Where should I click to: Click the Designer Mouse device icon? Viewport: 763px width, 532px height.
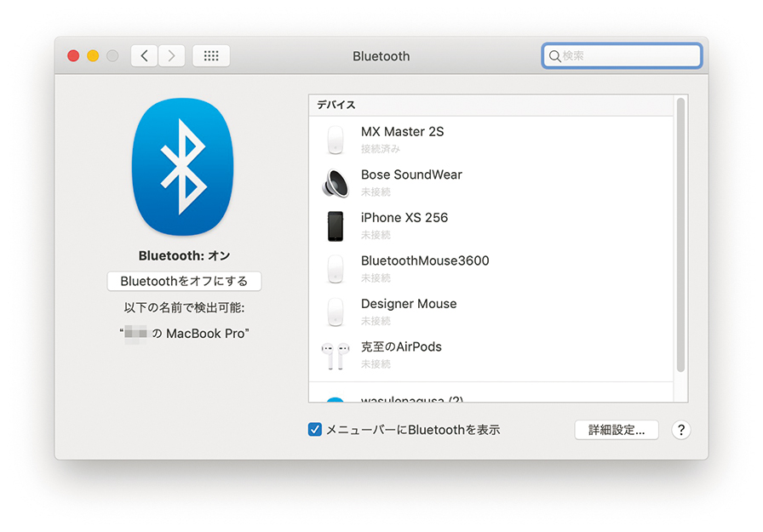(336, 312)
